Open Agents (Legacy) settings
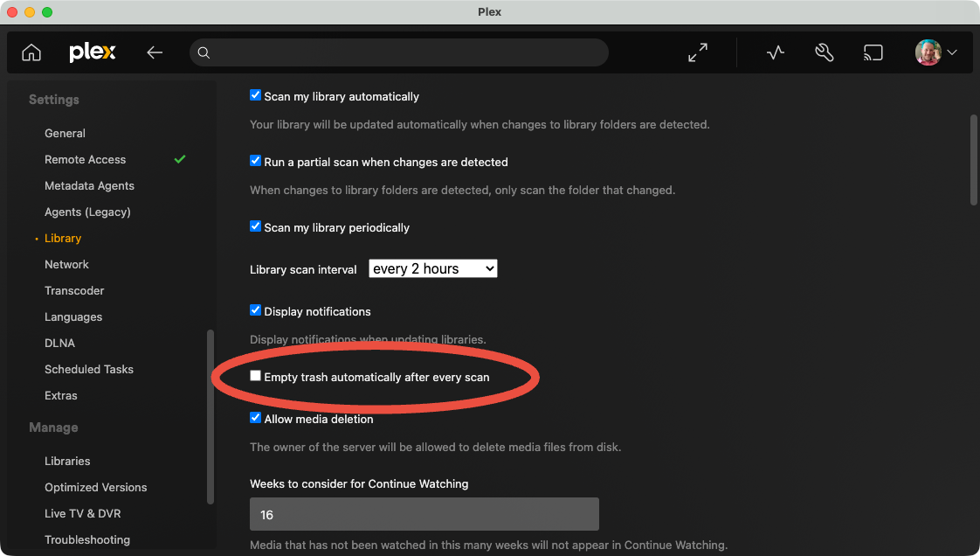 click(87, 212)
